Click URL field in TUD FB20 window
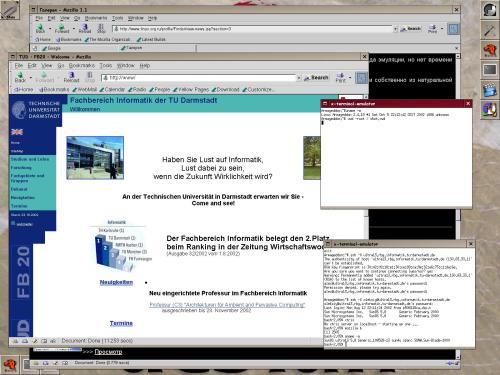The width and height of the screenshot is (500, 375). click(x=199, y=78)
